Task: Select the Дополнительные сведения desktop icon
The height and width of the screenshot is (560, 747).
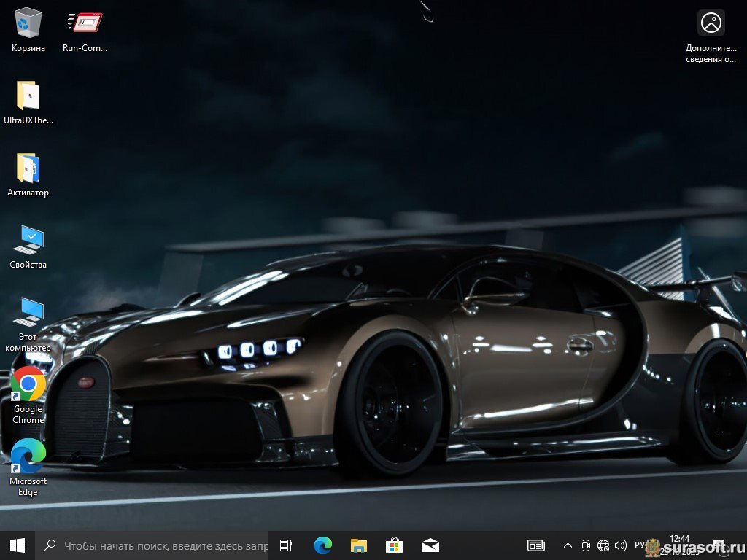Action: pyautogui.click(x=711, y=36)
